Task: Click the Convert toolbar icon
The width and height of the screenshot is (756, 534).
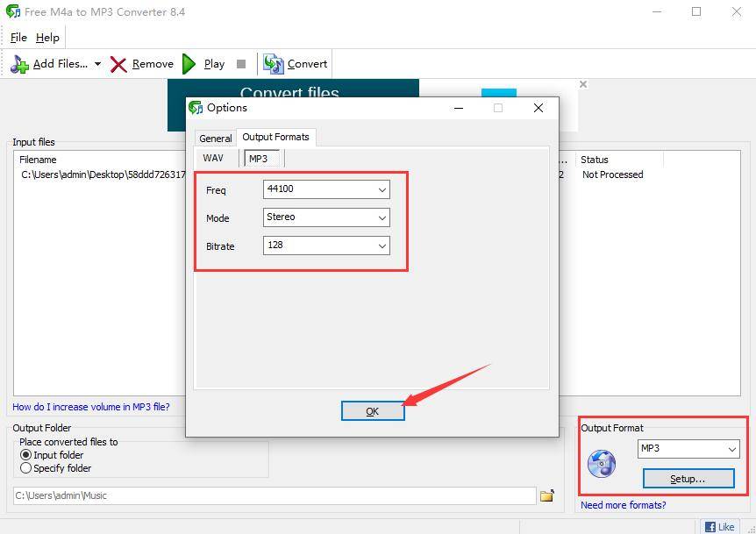Action: coord(274,64)
